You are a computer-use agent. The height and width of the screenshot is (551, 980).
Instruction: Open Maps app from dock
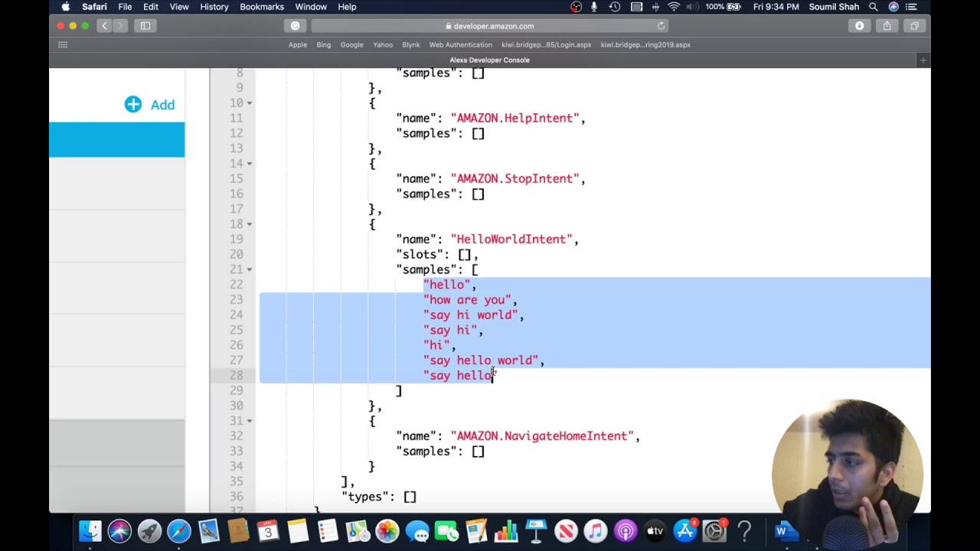click(x=358, y=531)
